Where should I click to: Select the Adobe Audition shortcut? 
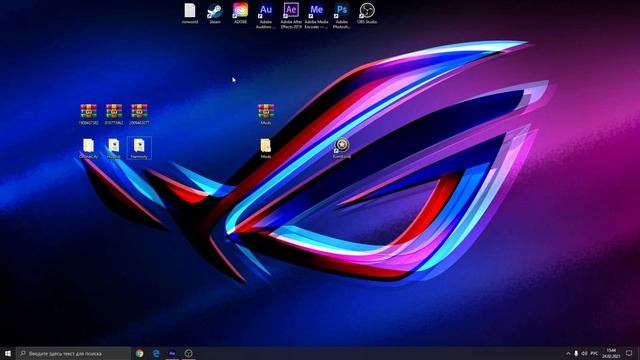(266, 16)
